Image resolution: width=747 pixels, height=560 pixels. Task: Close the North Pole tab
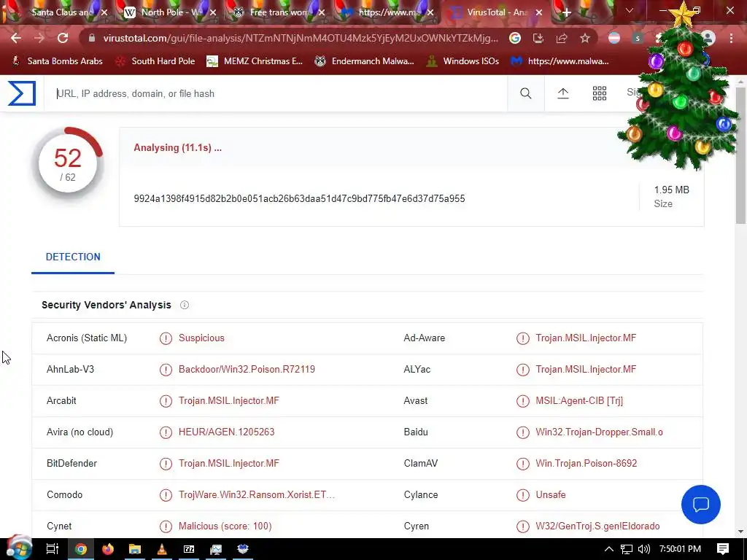(213, 12)
